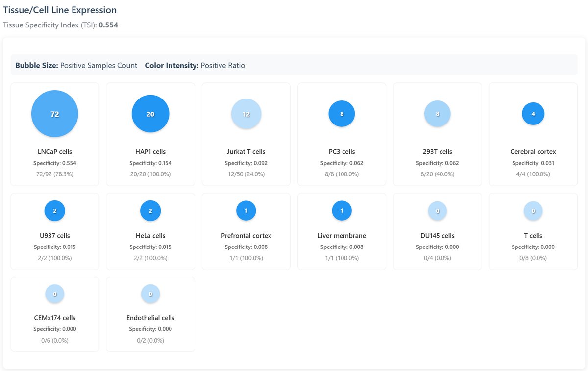Click the Jurkat T cells bubble
This screenshot has height=371, width=588.
[246, 114]
